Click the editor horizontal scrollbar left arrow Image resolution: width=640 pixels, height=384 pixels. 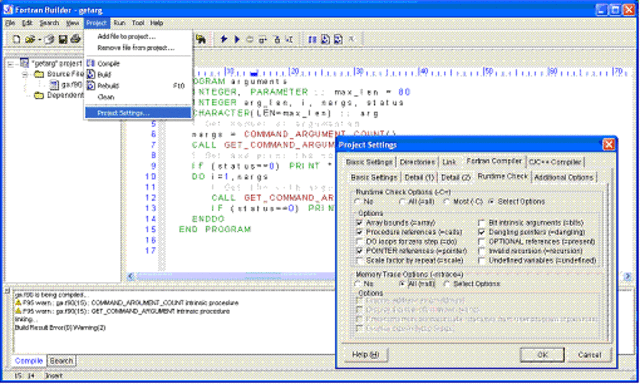tap(131, 277)
